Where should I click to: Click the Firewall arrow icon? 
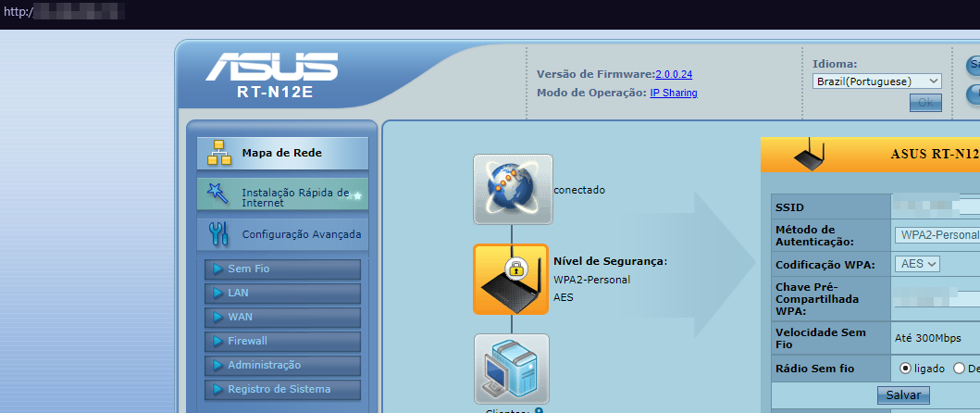click(x=218, y=341)
